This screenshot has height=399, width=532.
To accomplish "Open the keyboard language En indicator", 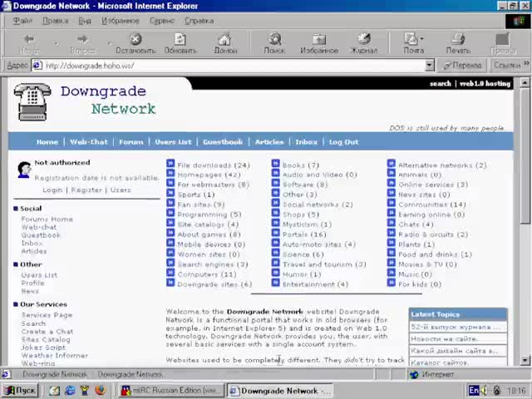I will (474, 390).
